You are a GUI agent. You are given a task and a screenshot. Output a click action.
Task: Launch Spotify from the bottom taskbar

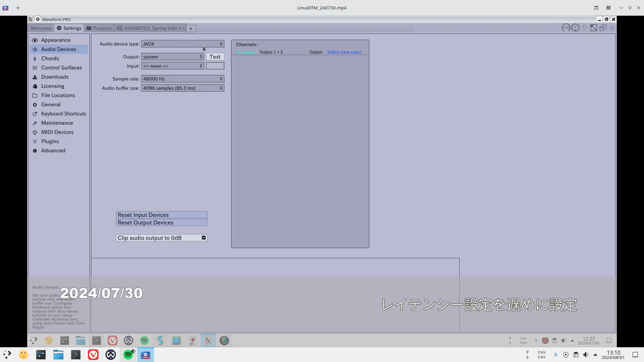click(x=128, y=355)
